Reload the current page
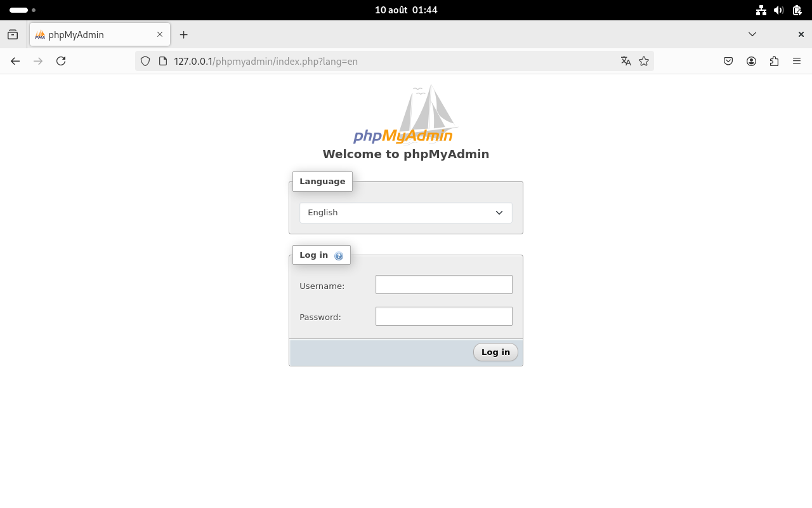 tap(61, 61)
